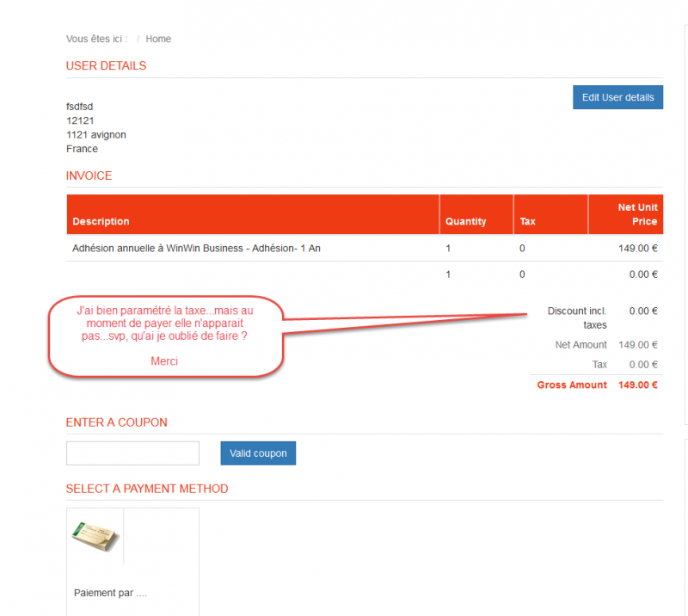Viewport: 688px width, 616px height.
Task: Click the 'Vous êtes ici :' breadcrumb label
Action: coord(96,39)
